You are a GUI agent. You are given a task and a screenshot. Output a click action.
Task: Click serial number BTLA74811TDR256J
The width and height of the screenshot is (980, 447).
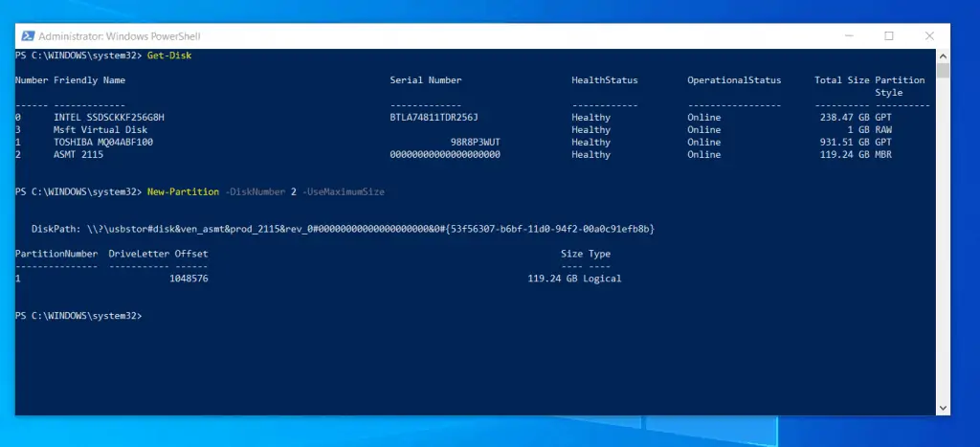coord(434,118)
